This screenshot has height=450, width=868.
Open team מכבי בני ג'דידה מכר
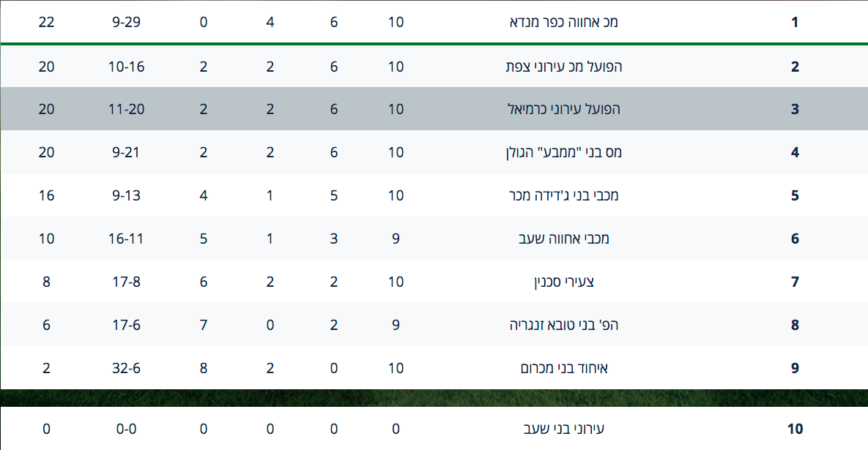pos(563,195)
